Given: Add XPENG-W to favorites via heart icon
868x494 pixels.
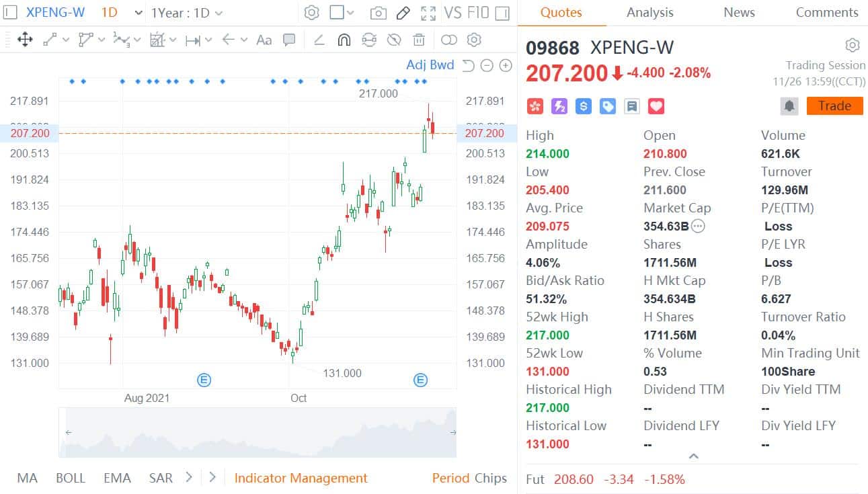Looking at the screenshot, I should [656, 106].
